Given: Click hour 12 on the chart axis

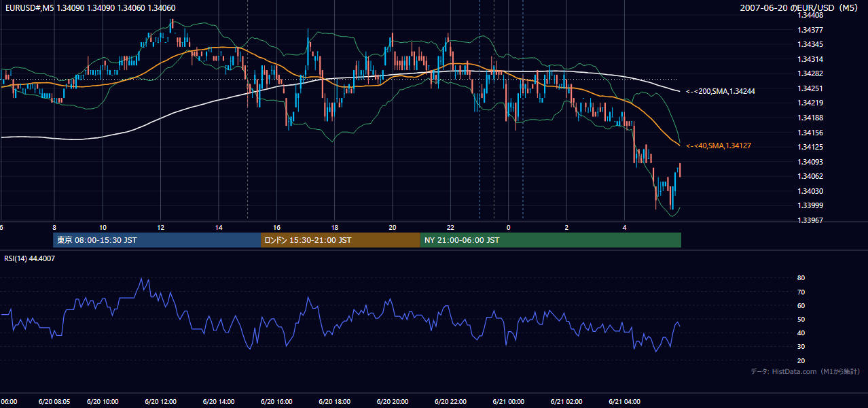Looking at the screenshot, I should point(161,227).
